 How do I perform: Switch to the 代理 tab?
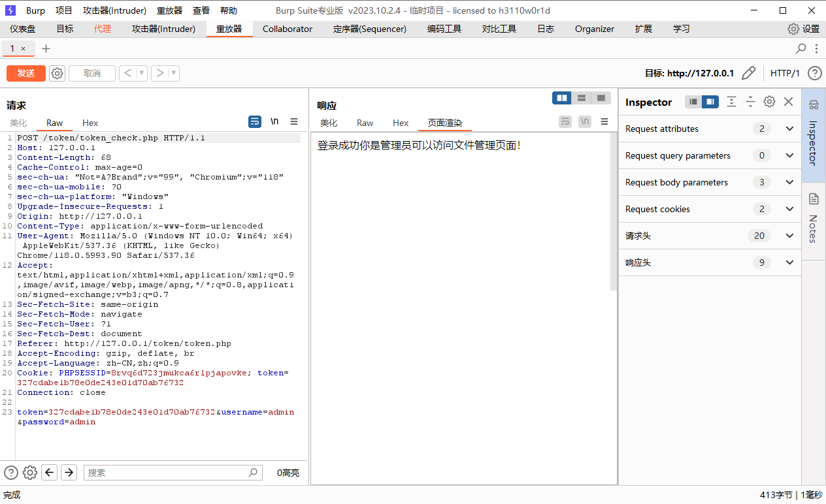tap(103, 29)
